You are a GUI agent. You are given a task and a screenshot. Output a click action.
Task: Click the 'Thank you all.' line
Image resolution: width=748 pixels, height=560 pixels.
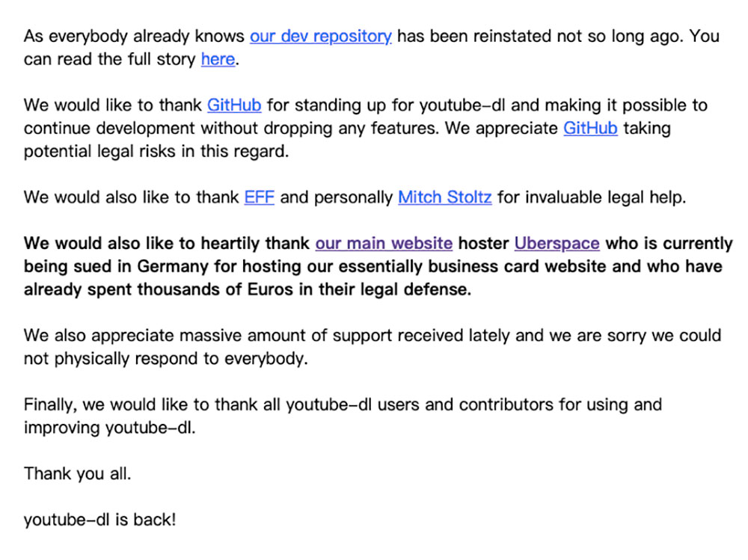click(x=77, y=474)
